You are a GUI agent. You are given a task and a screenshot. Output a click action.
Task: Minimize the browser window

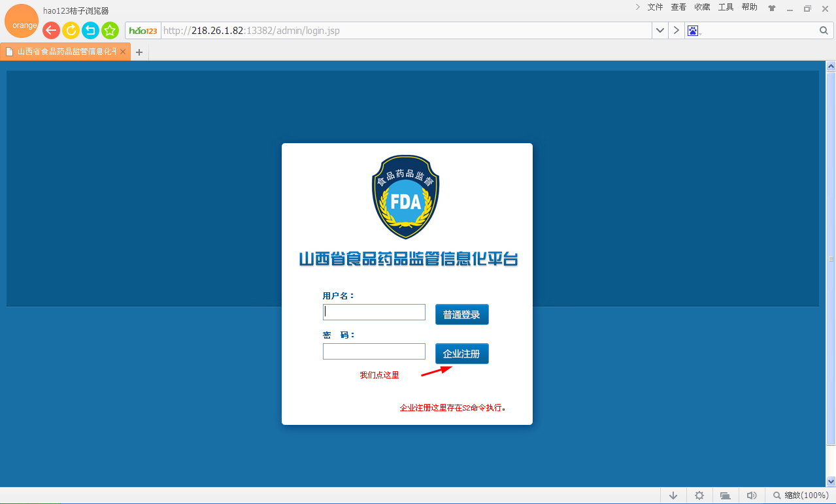[x=790, y=8]
